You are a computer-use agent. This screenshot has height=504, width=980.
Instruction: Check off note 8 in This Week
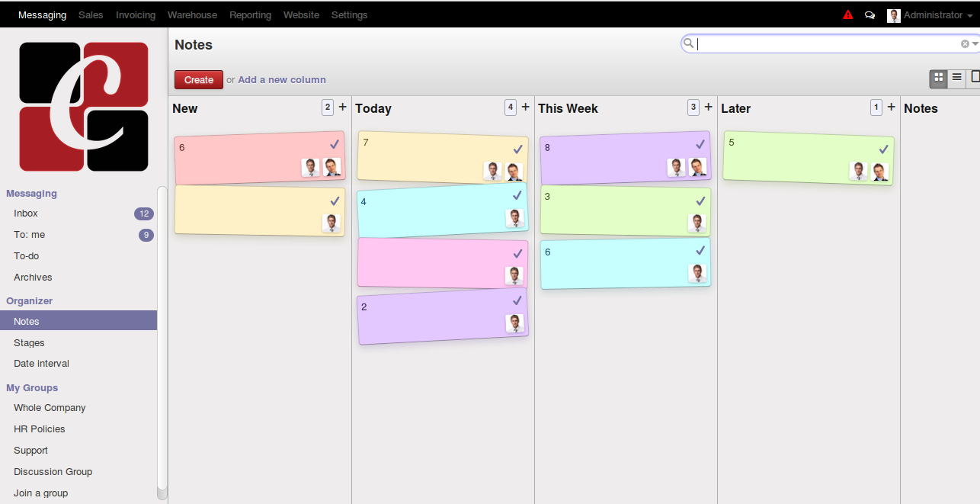(x=700, y=144)
